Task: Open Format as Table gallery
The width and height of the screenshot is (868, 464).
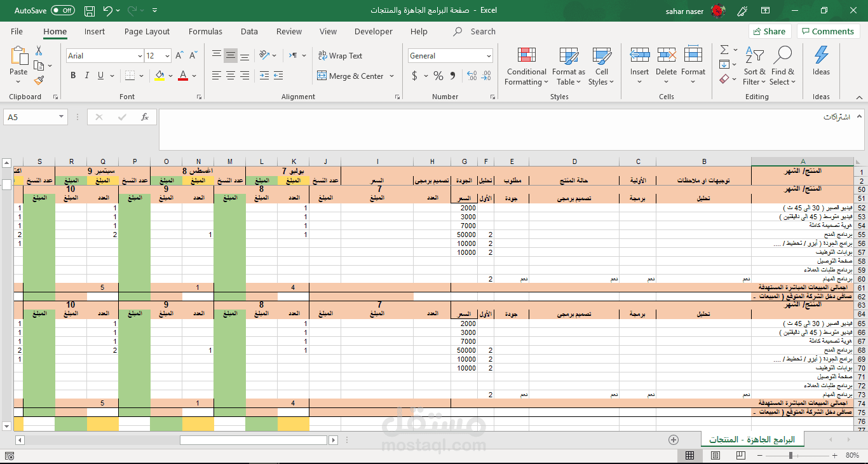Action: [569, 55]
